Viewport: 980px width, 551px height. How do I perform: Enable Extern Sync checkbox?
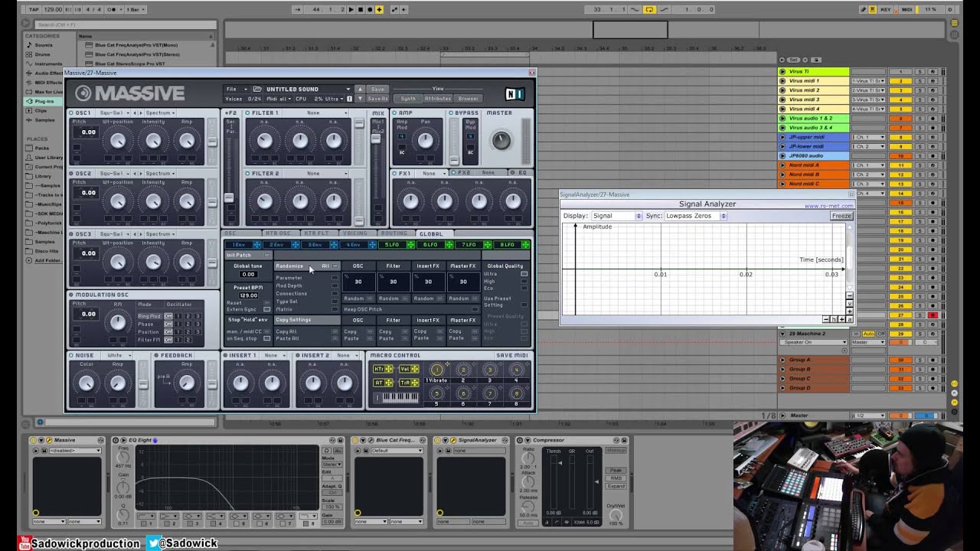point(266,309)
